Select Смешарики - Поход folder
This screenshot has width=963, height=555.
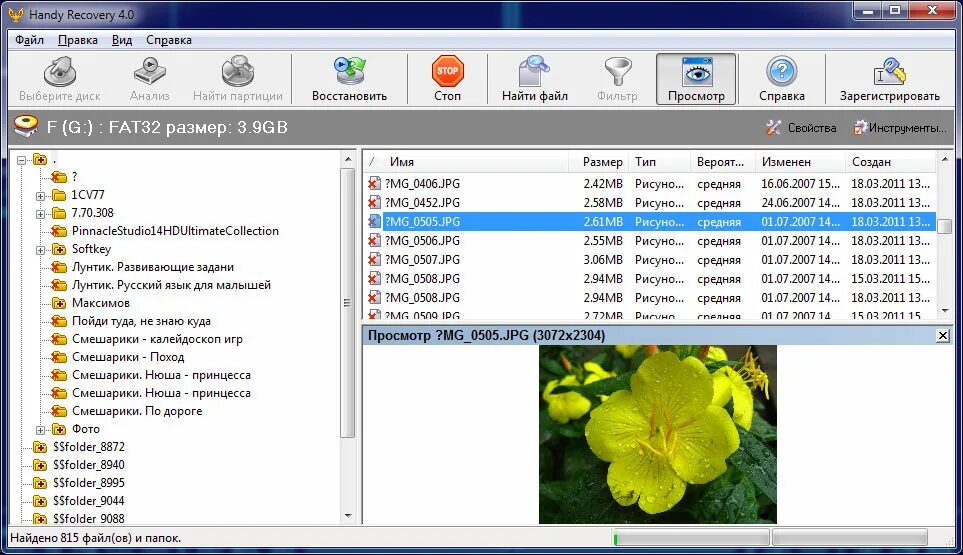tap(128, 357)
